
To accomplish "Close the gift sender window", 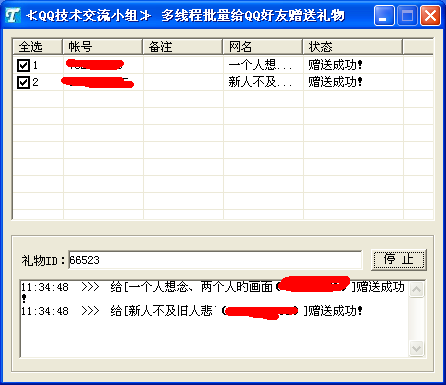I will (x=430, y=15).
